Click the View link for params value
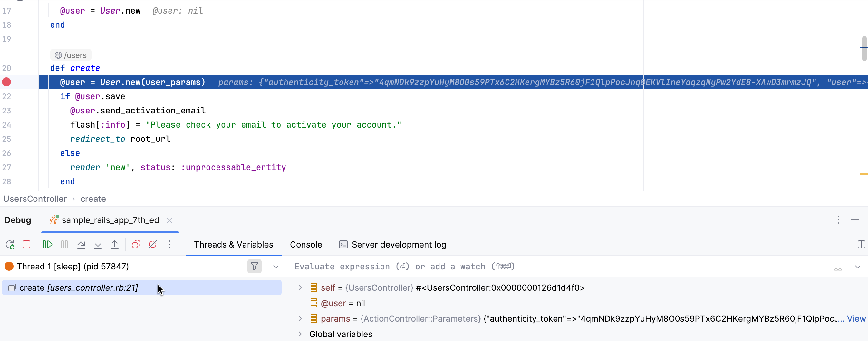 click(856, 319)
